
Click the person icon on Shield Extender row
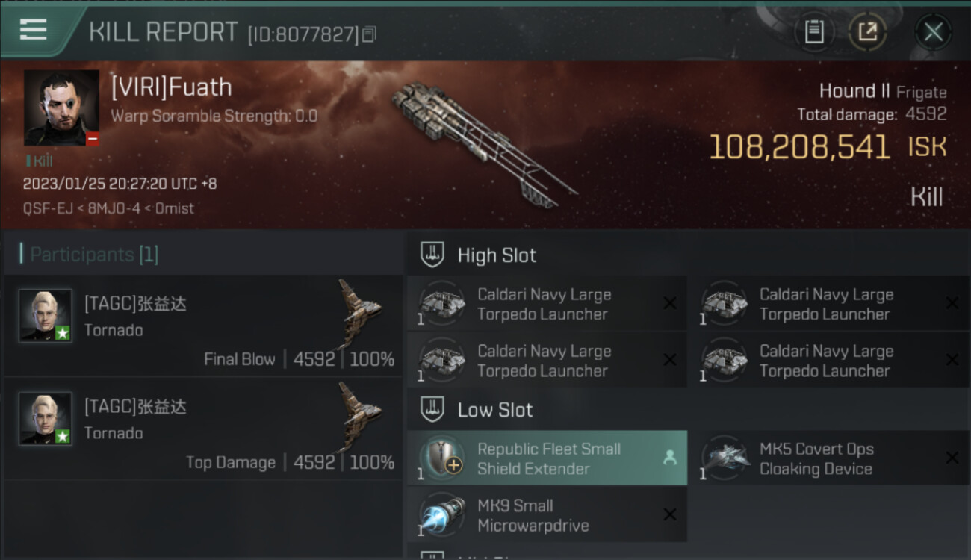pos(669,458)
